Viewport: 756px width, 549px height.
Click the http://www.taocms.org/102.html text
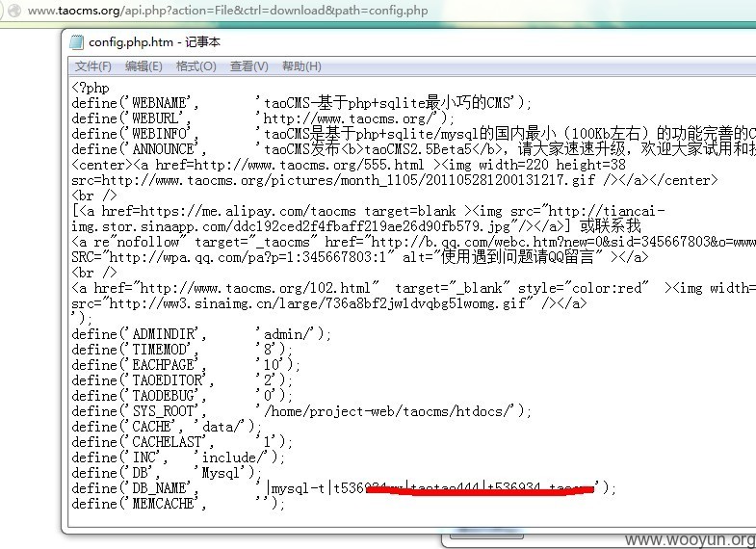tap(254, 288)
